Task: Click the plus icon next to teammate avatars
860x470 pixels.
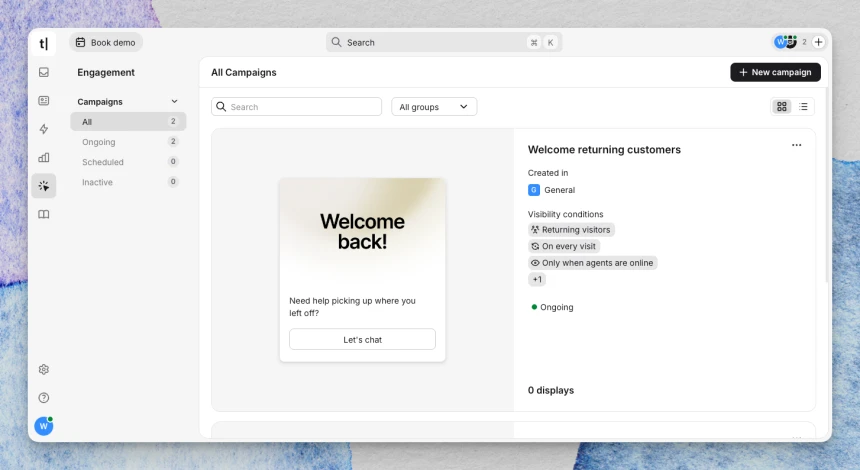Action: (x=818, y=42)
